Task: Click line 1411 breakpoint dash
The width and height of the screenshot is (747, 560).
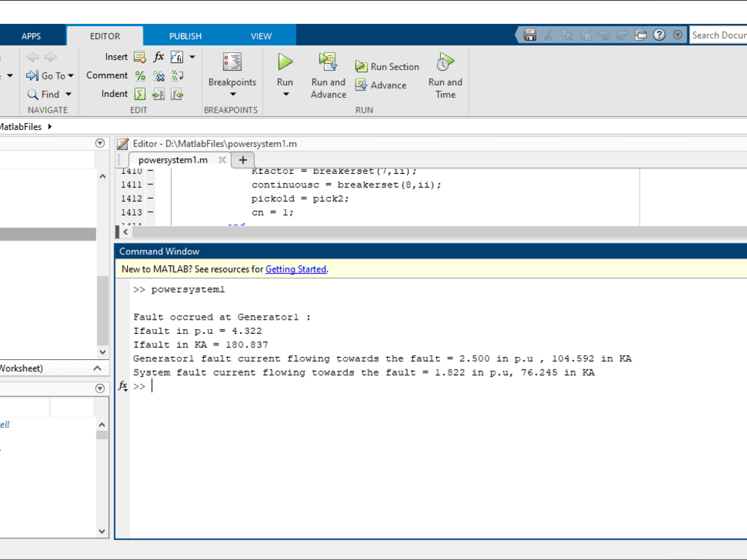Action: pos(150,184)
